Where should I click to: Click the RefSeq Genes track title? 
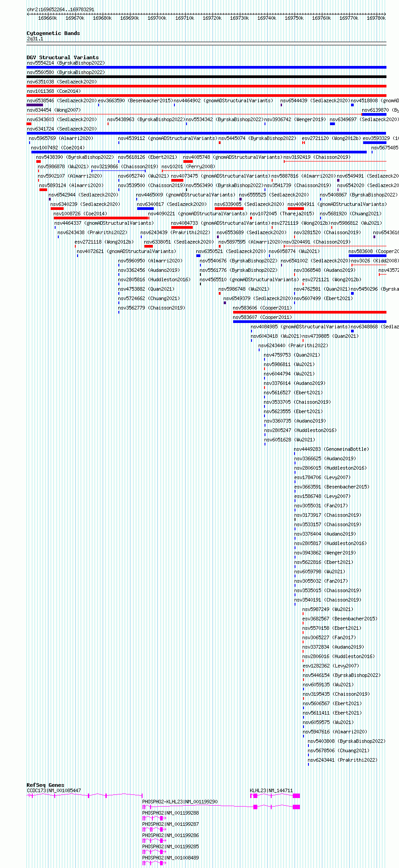45,785
